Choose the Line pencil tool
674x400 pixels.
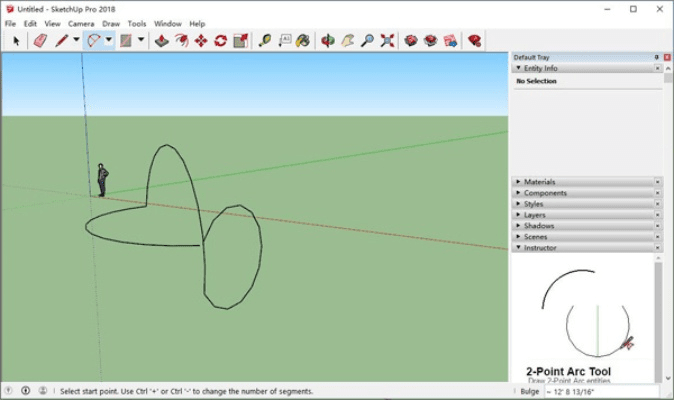coord(61,41)
